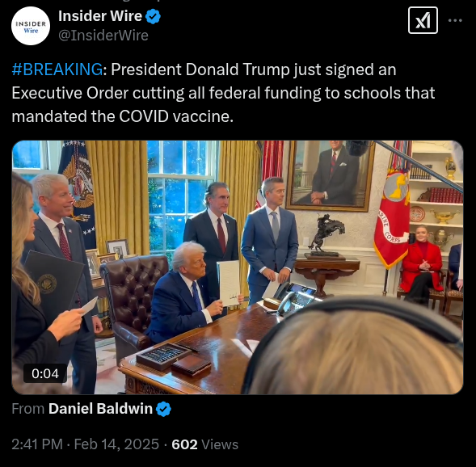Open the 2:41 PM post timestamp

37,444
